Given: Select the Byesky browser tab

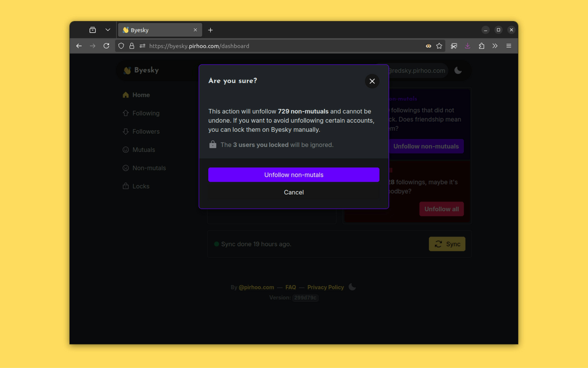Looking at the screenshot, I should [x=160, y=30].
